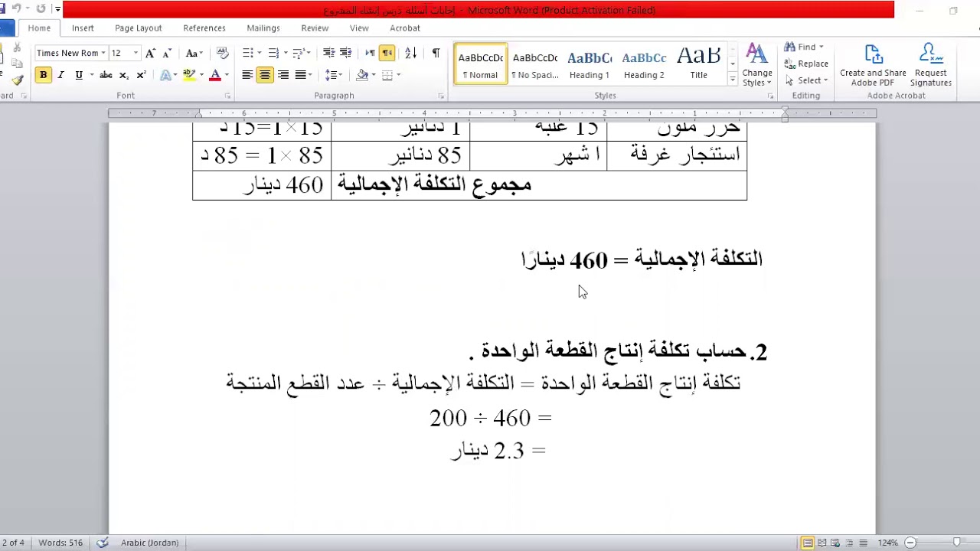Click the Copy icon
This screenshot has height=551, width=980.
18,64
